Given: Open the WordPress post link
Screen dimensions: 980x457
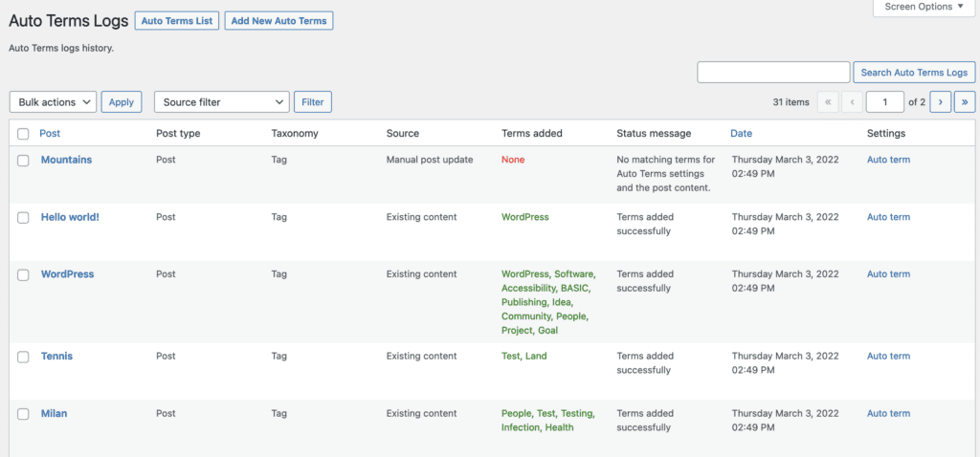Looking at the screenshot, I should point(68,274).
